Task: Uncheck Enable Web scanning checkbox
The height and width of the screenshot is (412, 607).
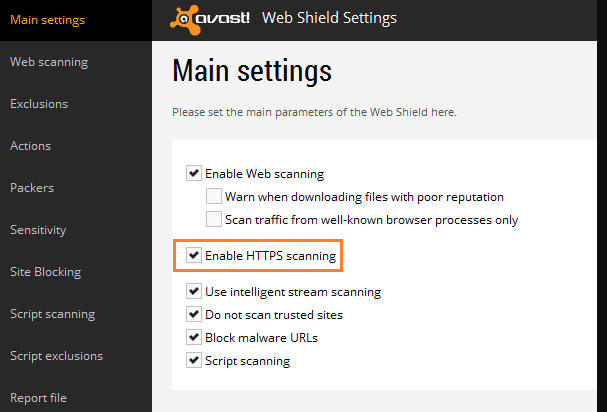Action: tap(194, 173)
